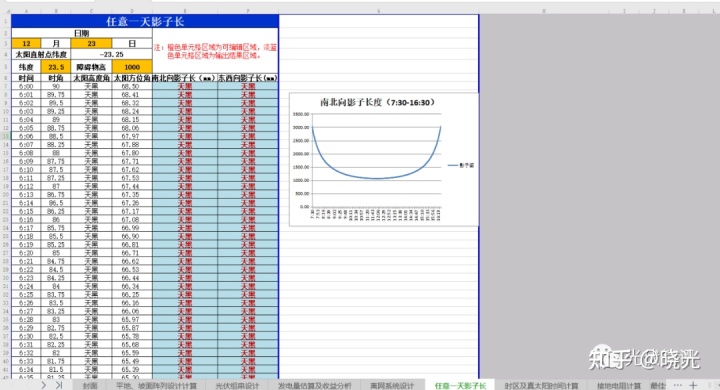Select the orange day cell containing 23
This screenshot has height=390, width=720.
tap(91, 43)
